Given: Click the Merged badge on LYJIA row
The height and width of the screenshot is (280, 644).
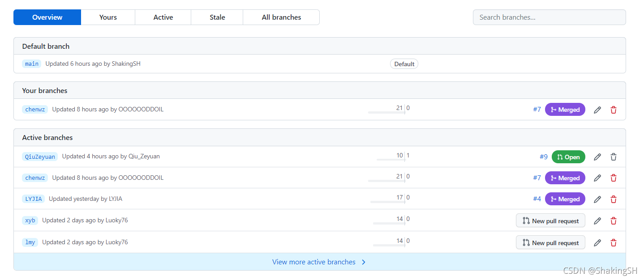Looking at the screenshot, I should [x=565, y=199].
